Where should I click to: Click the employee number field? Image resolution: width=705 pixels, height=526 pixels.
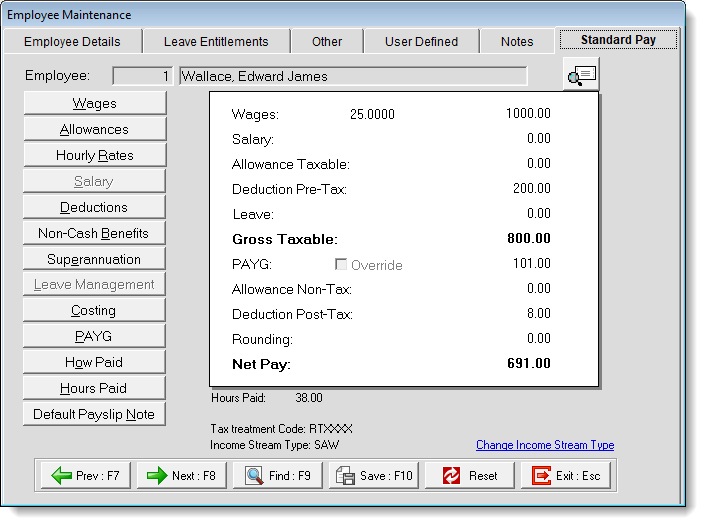tap(143, 76)
